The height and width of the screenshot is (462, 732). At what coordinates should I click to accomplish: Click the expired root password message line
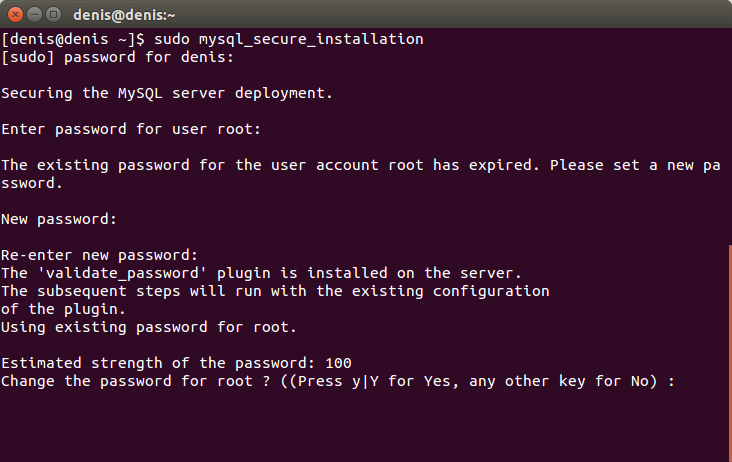[x=360, y=165]
